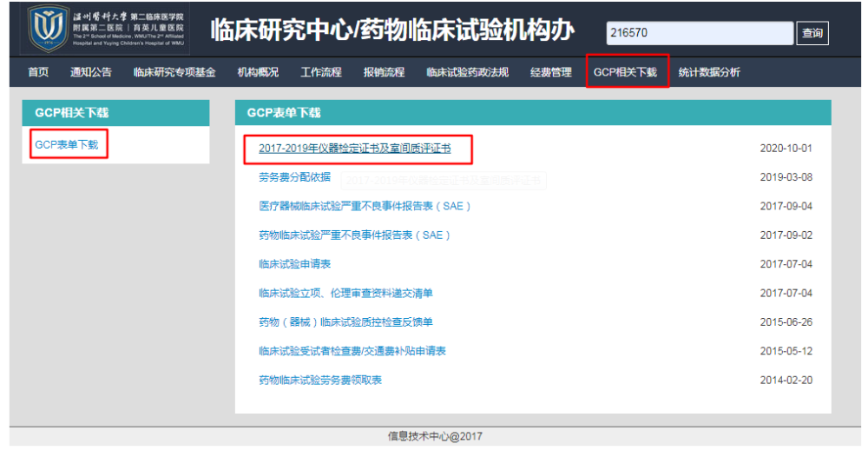This screenshot has width=868, height=457.
Task: Open 临床试验受试者检查费/交通费补贴申请表 link
Action: (352, 351)
